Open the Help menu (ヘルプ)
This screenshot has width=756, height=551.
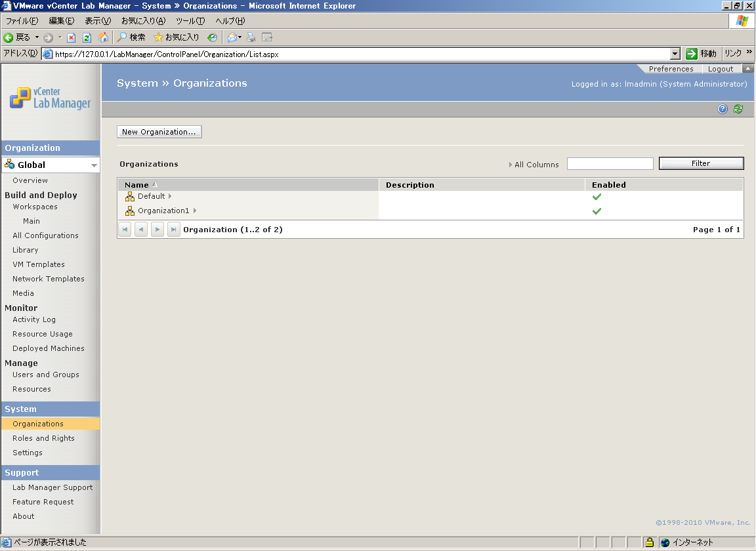coord(230,21)
